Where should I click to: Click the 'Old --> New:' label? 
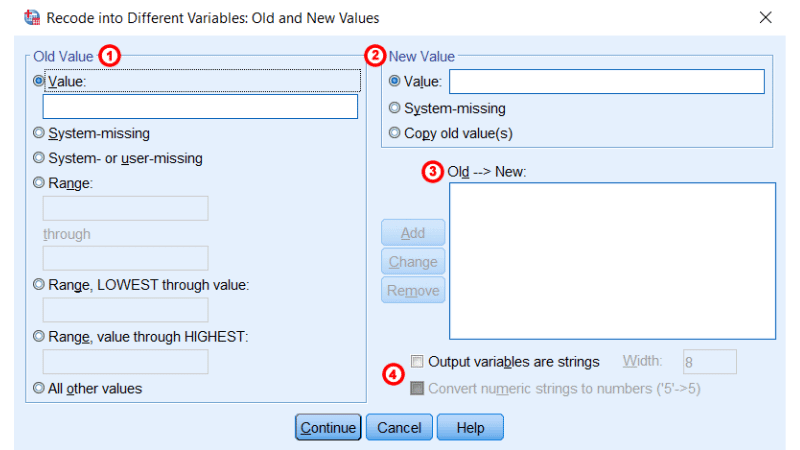coord(487,171)
